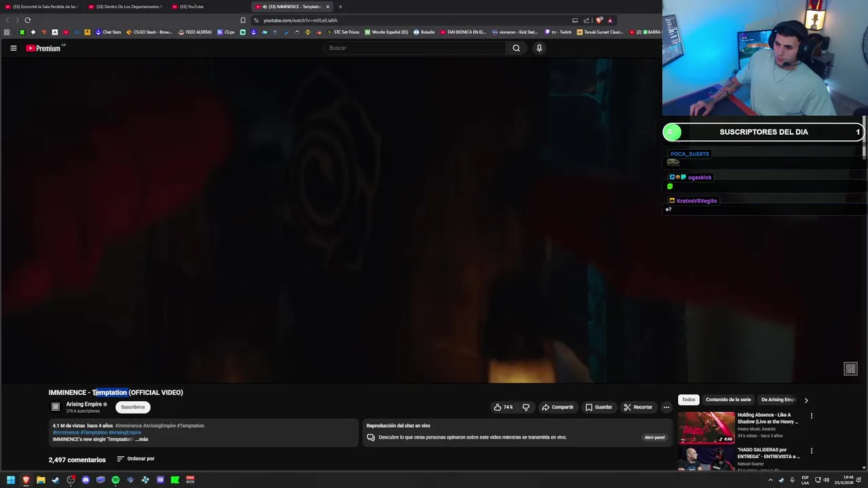The height and width of the screenshot is (488, 868).
Task: Open the Boludle bookmark
Action: point(424,32)
